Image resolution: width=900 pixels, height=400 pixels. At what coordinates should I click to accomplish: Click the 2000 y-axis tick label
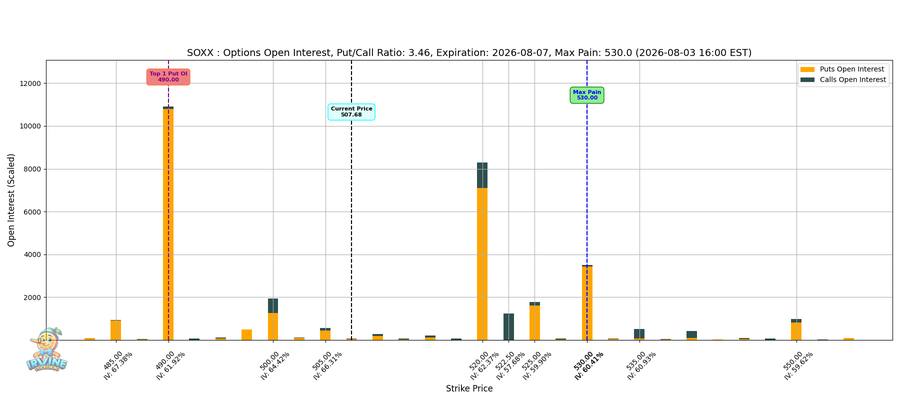point(33,298)
